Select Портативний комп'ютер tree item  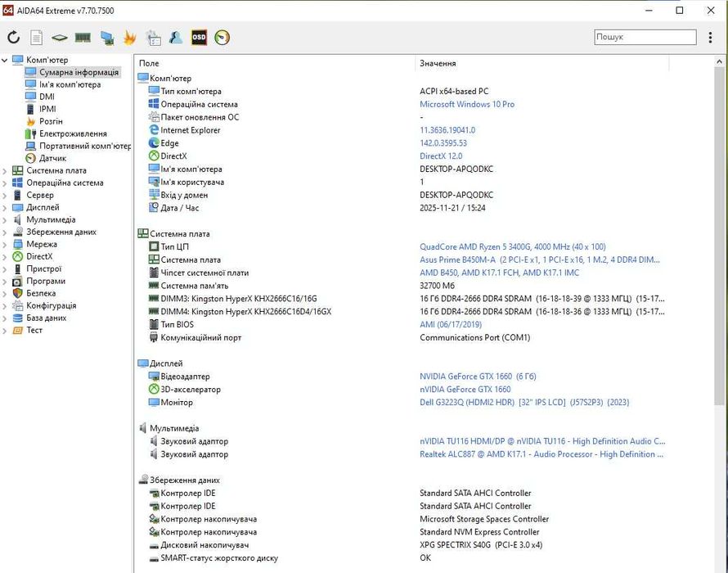[85, 146]
